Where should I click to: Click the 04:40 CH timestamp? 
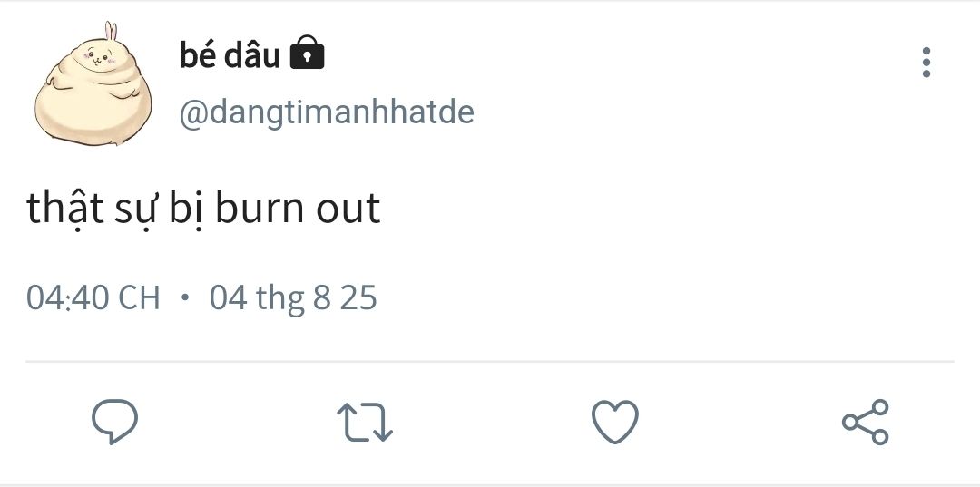click(x=93, y=298)
